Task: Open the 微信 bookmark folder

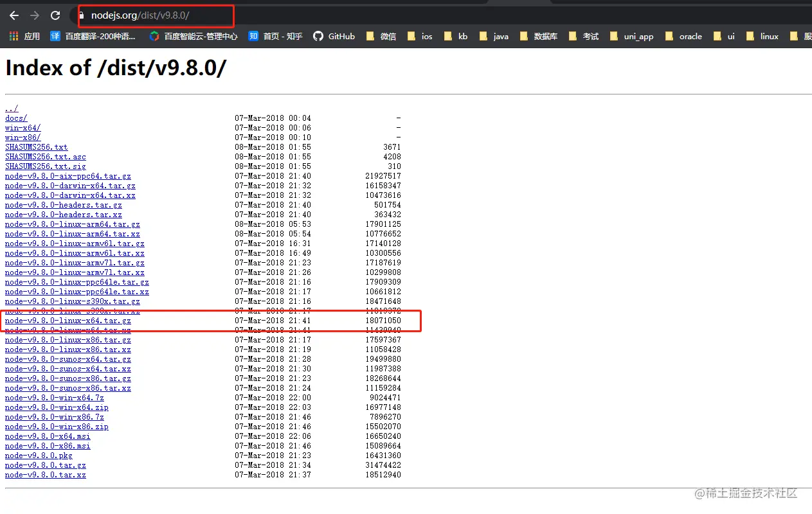Action: [x=381, y=37]
